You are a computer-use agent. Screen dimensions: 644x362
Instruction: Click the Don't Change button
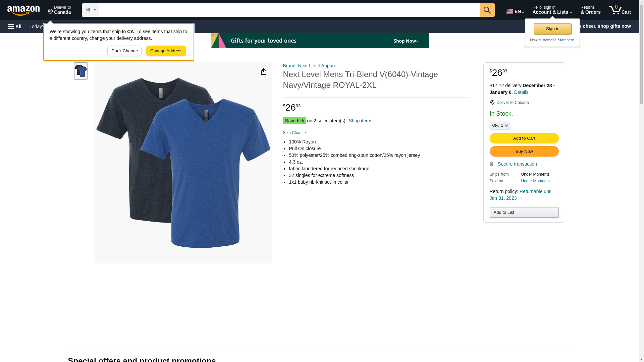tap(124, 51)
